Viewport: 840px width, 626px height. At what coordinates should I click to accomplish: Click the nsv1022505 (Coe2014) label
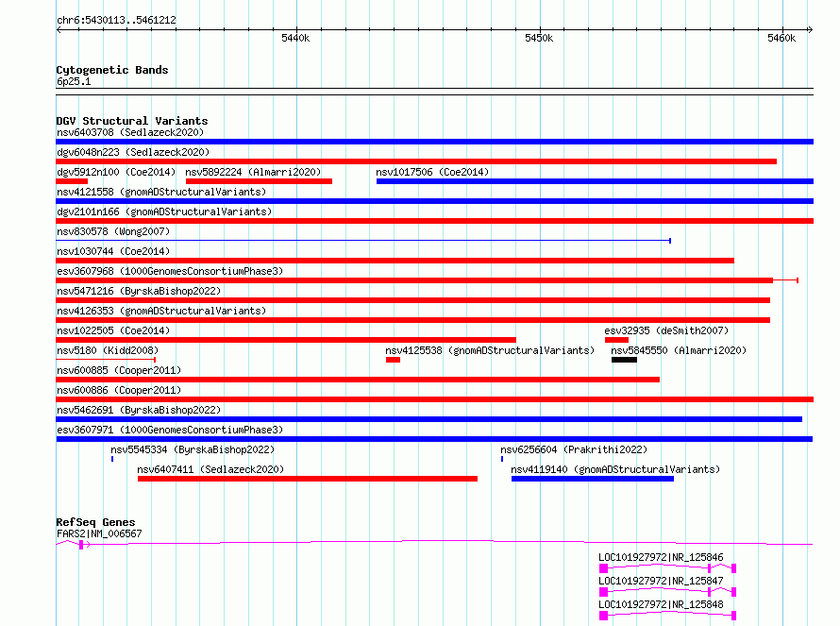click(x=113, y=330)
